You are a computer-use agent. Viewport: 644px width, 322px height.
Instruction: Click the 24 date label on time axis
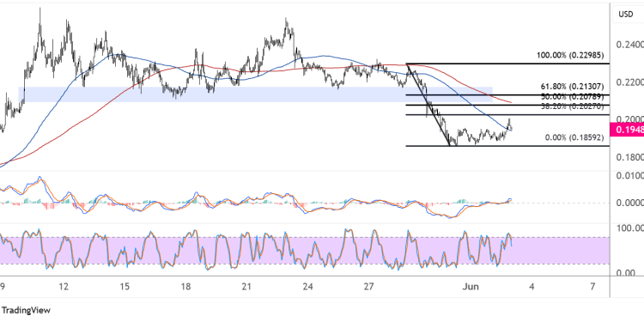click(307, 286)
